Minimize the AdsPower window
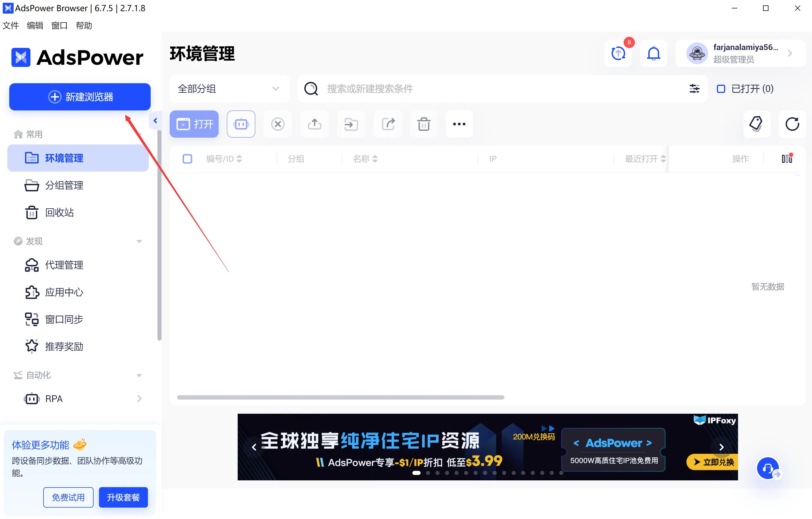The image size is (812, 519). (734, 8)
